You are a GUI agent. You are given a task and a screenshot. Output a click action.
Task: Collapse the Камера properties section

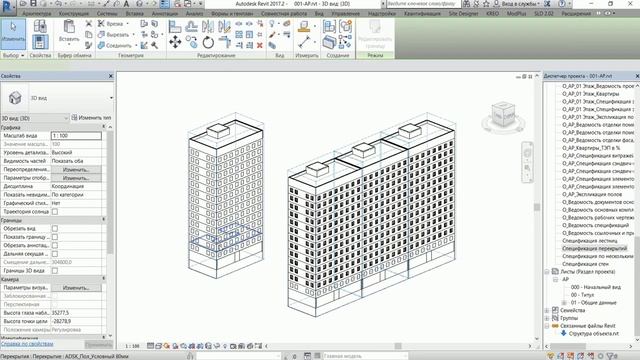pyautogui.click(x=104, y=279)
